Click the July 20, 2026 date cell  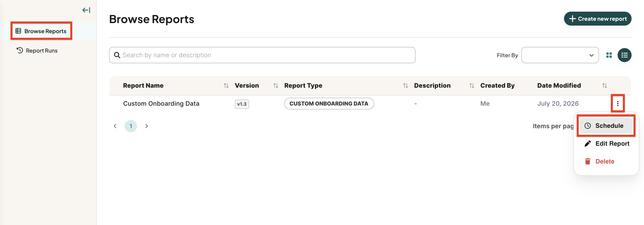coord(558,103)
